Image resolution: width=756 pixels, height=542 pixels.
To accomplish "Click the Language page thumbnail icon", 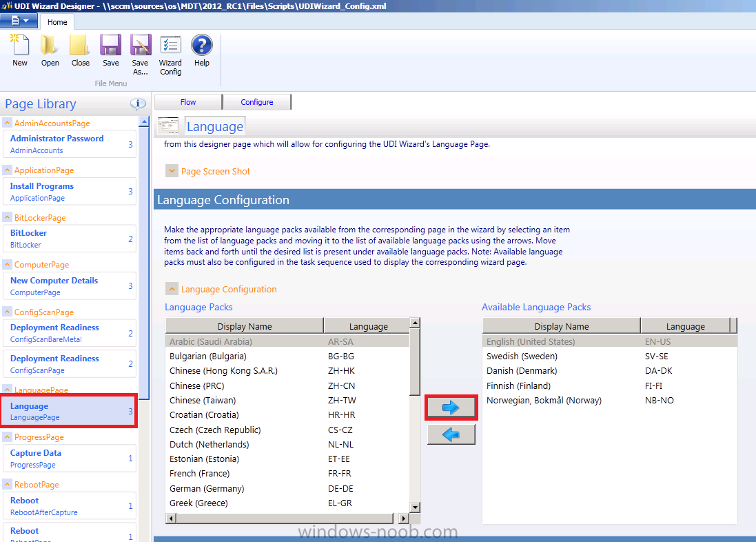I will (167, 126).
